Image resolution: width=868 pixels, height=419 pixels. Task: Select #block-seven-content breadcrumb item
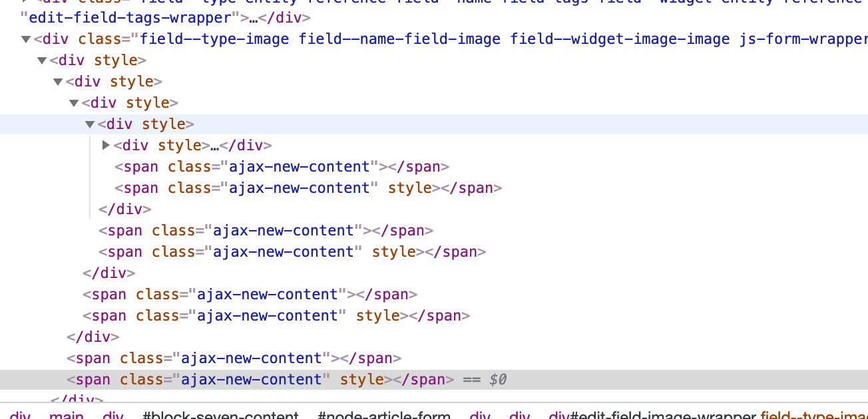click(x=221, y=415)
